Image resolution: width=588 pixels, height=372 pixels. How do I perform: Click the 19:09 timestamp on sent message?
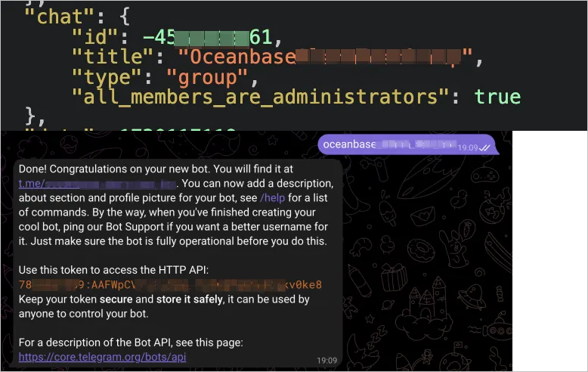coord(468,148)
